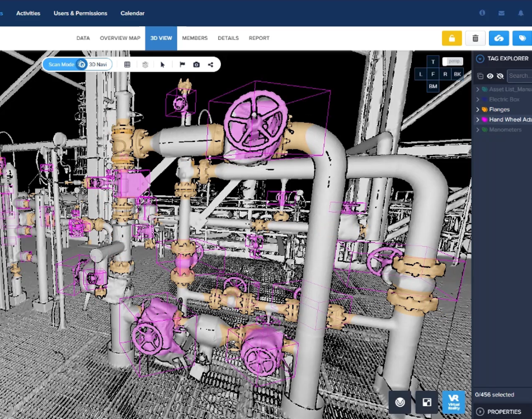Image resolution: width=532 pixels, height=419 pixels.
Task: Click the flag marker tool
Action: (182, 64)
